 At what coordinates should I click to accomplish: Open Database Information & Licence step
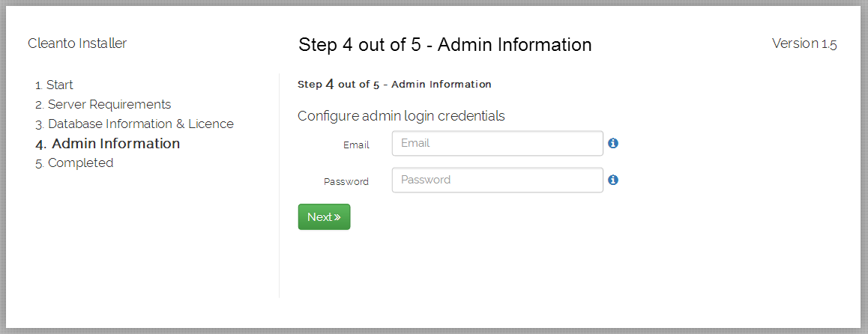134,124
